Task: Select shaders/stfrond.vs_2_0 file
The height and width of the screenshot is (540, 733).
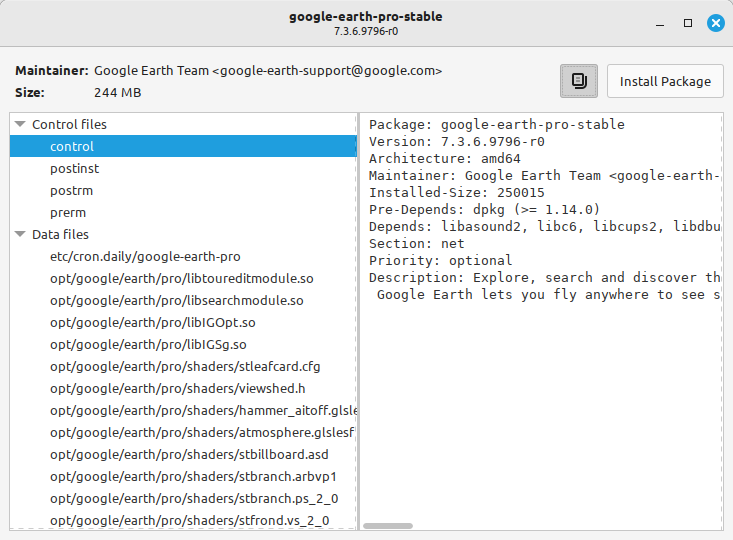Action: pos(183,520)
